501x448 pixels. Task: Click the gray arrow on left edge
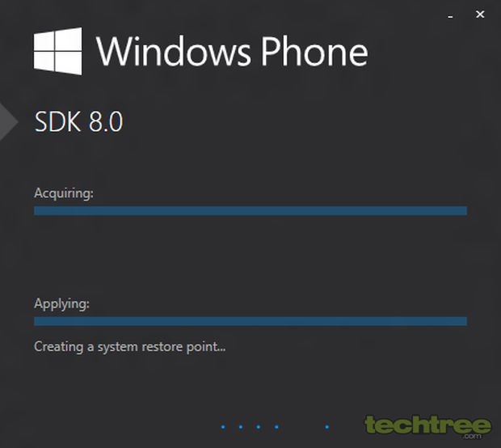tap(9, 121)
